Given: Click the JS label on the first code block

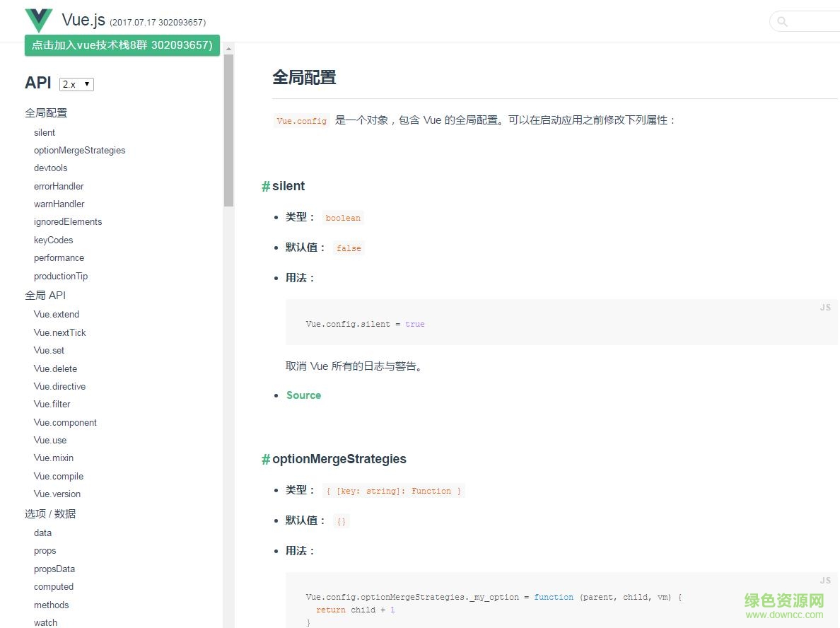Looking at the screenshot, I should coord(824,307).
